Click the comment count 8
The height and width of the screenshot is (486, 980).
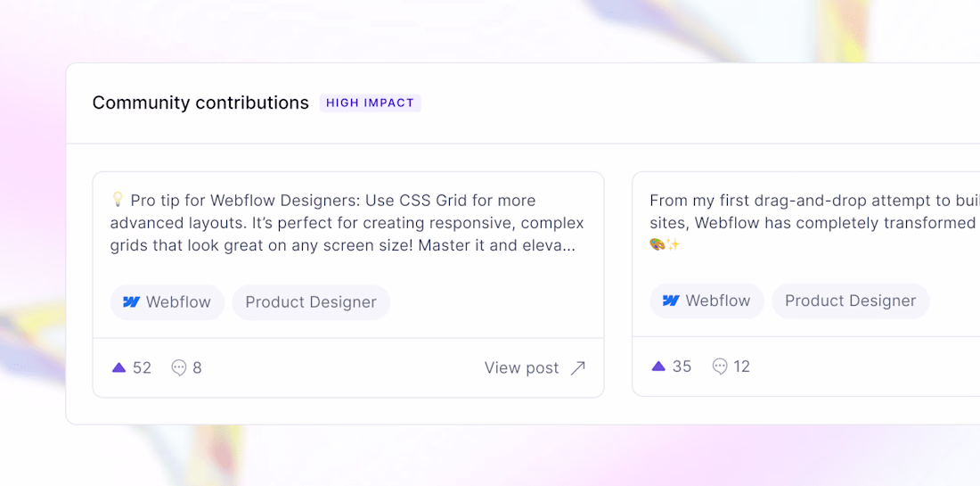click(197, 367)
